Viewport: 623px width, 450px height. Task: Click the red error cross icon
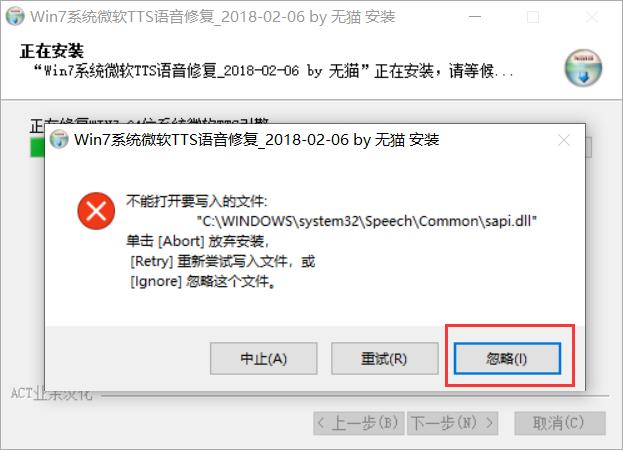coord(96,211)
